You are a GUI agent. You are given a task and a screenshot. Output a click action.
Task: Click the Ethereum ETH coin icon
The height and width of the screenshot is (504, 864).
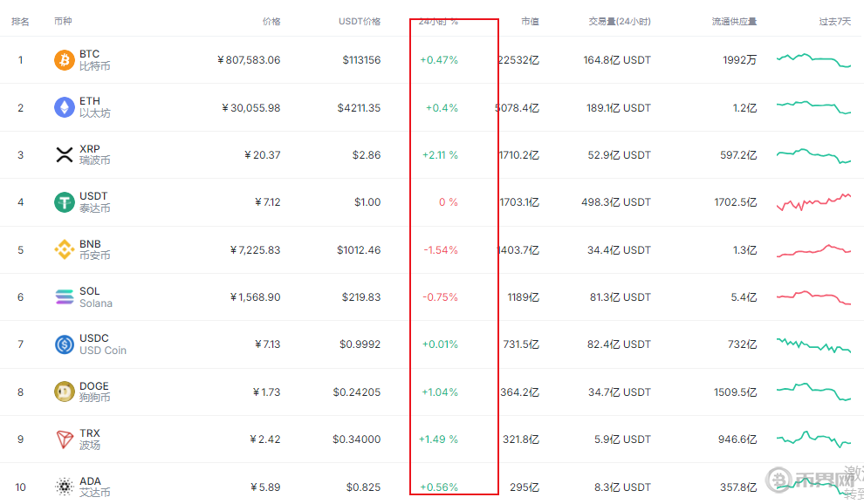click(x=65, y=107)
